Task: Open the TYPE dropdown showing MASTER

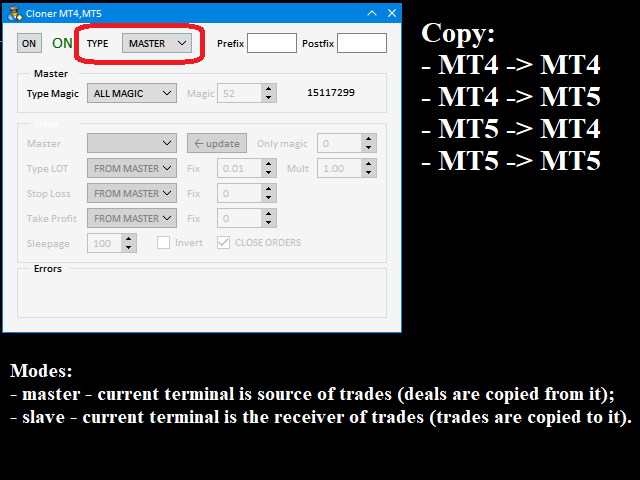Action: [157, 43]
